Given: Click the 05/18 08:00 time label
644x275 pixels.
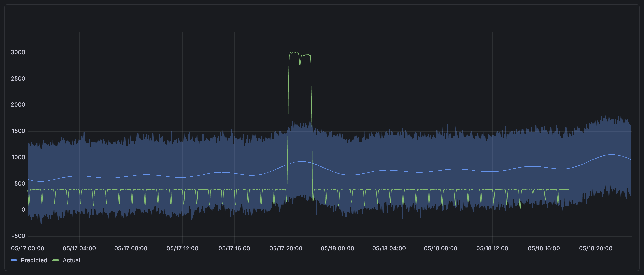Looking at the screenshot, I should (x=440, y=248).
